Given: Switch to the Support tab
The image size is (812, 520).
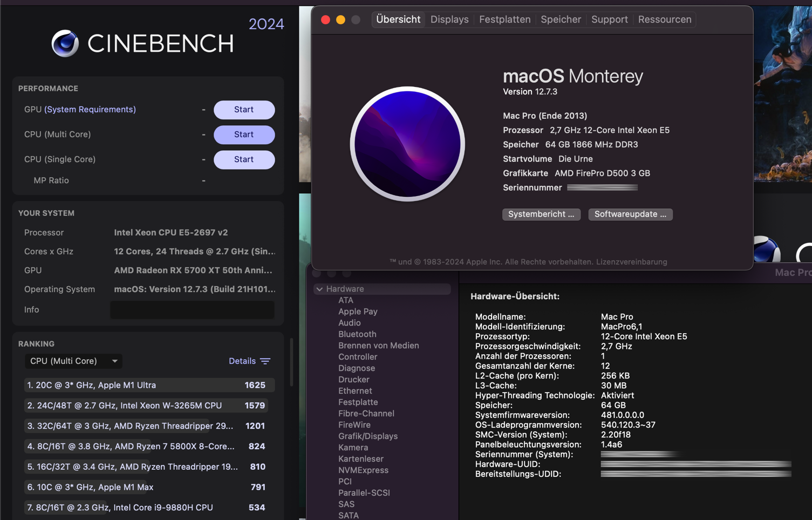Looking at the screenshot, I should 609,19.
